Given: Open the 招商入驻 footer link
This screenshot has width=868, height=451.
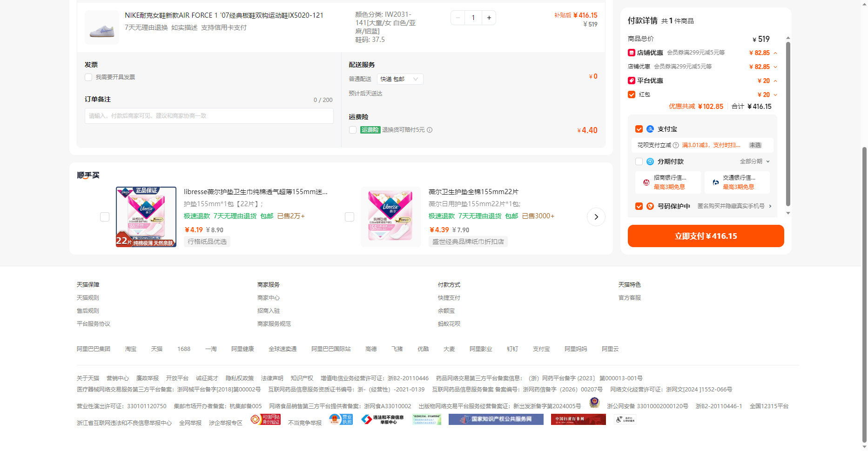Looking at the screenshot, I should point(269,311).
